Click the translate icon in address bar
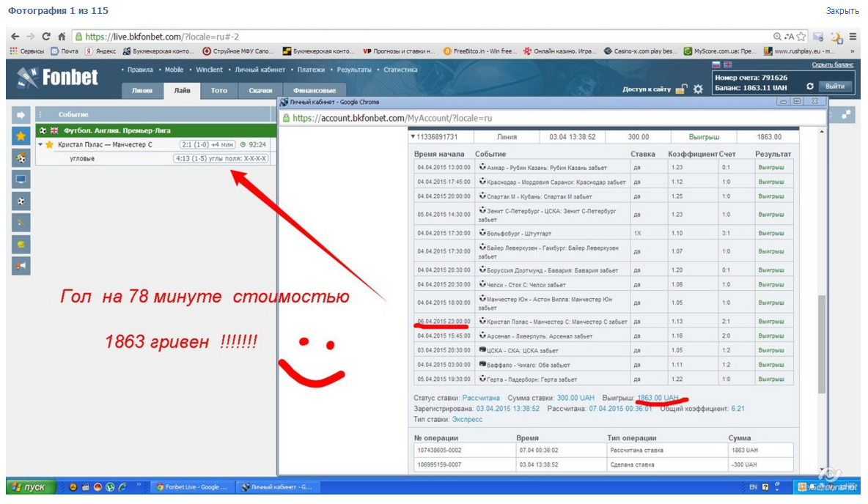This screenshot has height=504, width=868. (x=789, y=37)
